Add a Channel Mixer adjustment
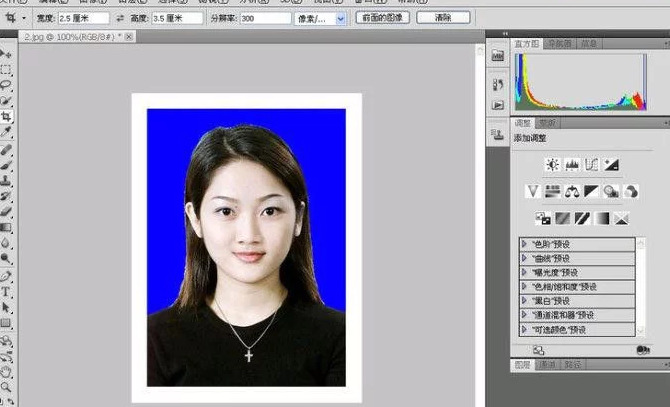670x407 pixels. tap(631, 191)
